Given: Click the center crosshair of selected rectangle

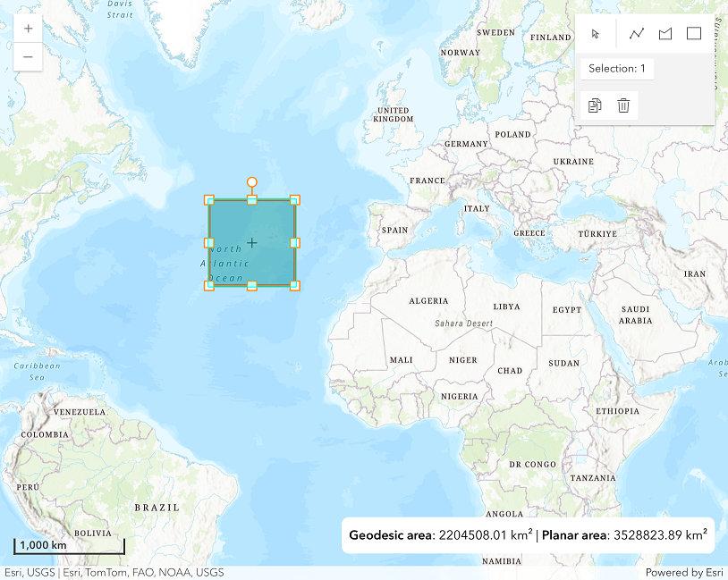Looking at the screenshot, I should tap(252, 242).
